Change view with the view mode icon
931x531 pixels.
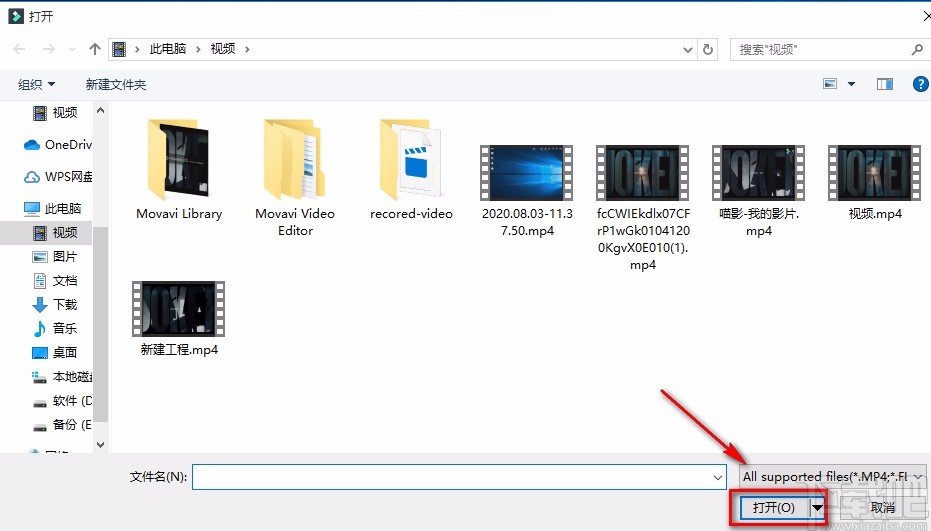pos(830,84)
